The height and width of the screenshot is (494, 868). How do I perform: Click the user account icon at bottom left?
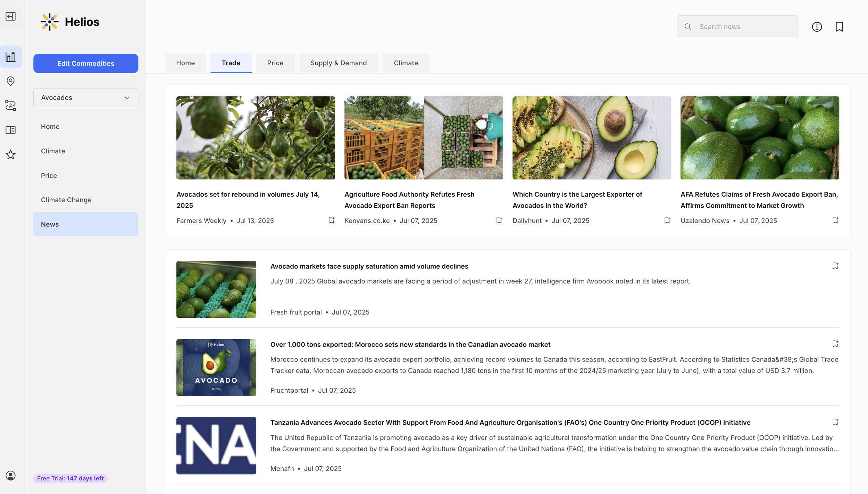[x=11, y=476]
